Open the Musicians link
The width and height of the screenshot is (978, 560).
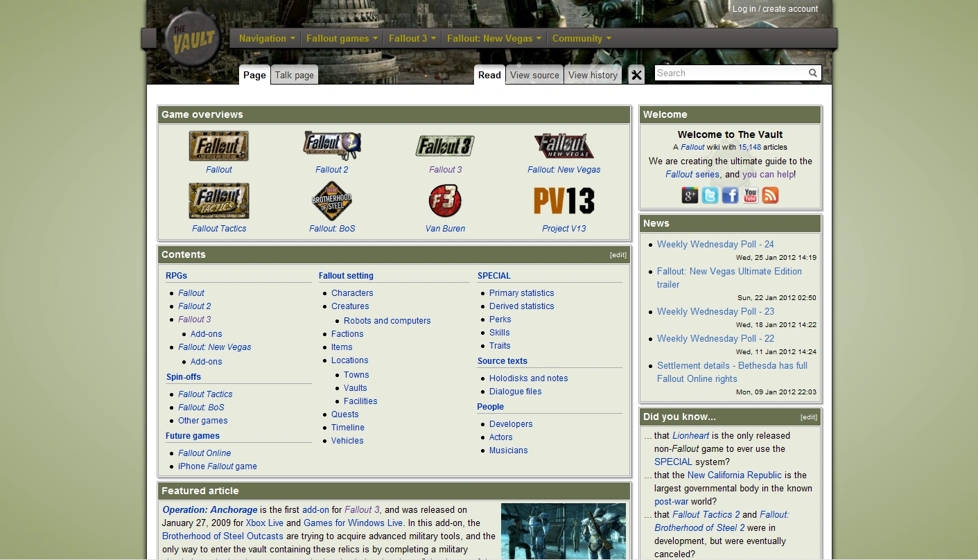[x=509, y=450]
